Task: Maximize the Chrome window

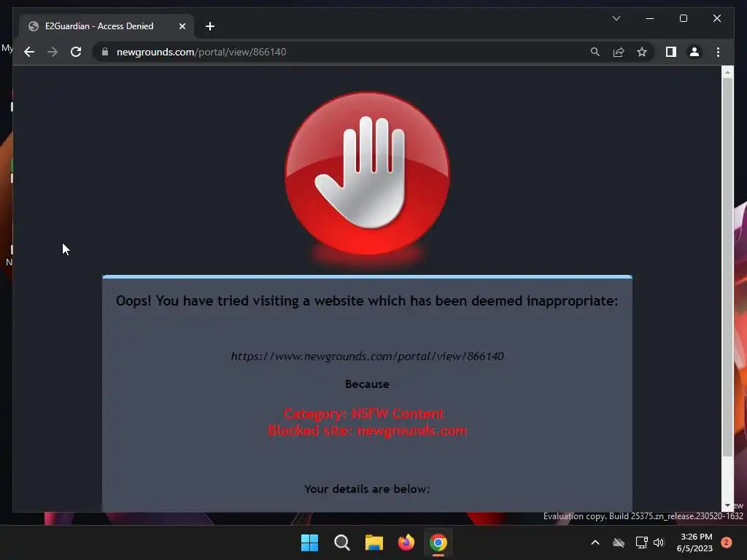Action: (x=683, y=18)
